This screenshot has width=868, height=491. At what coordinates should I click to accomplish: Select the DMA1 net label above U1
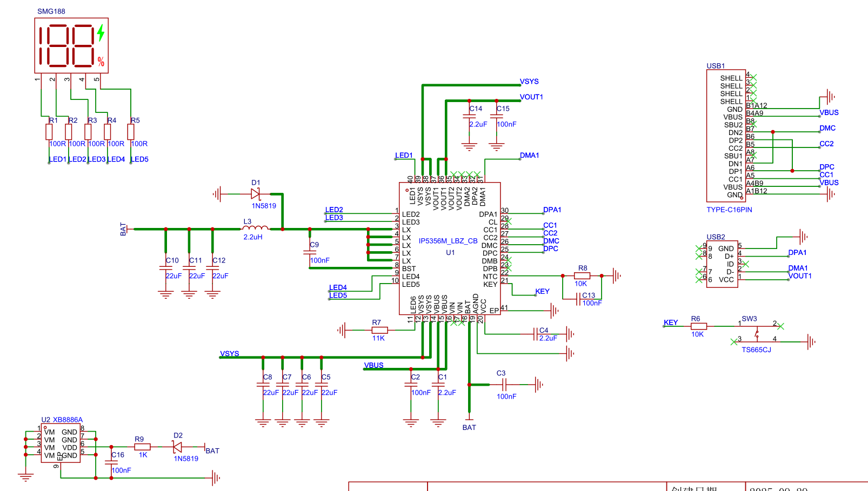(529, 156)
